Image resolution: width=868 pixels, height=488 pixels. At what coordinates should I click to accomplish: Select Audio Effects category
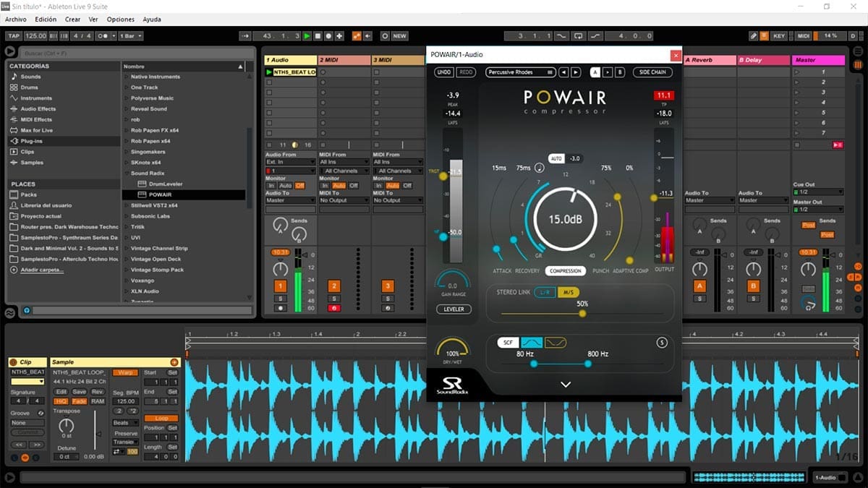pyautogui.click(x=38, y=109)
